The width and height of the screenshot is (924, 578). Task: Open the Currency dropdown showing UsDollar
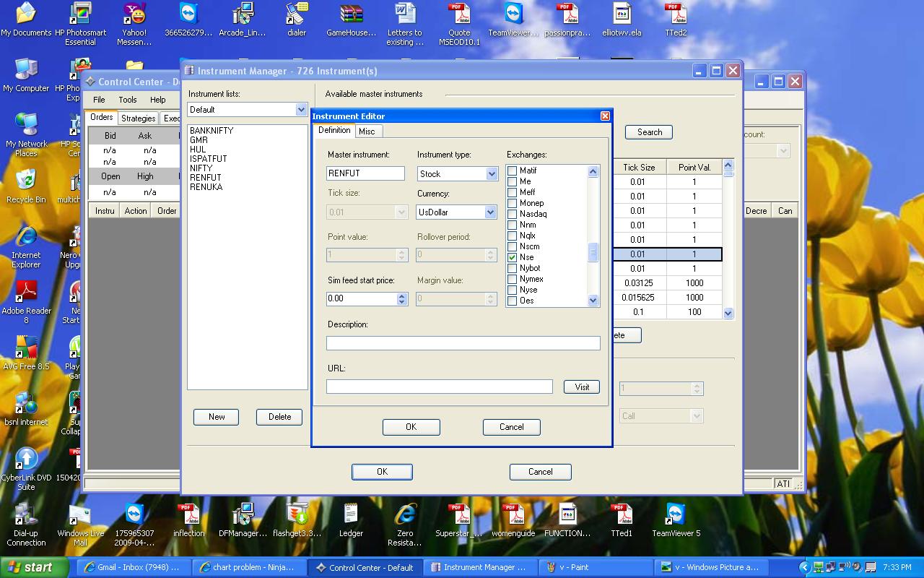[490, 212]
